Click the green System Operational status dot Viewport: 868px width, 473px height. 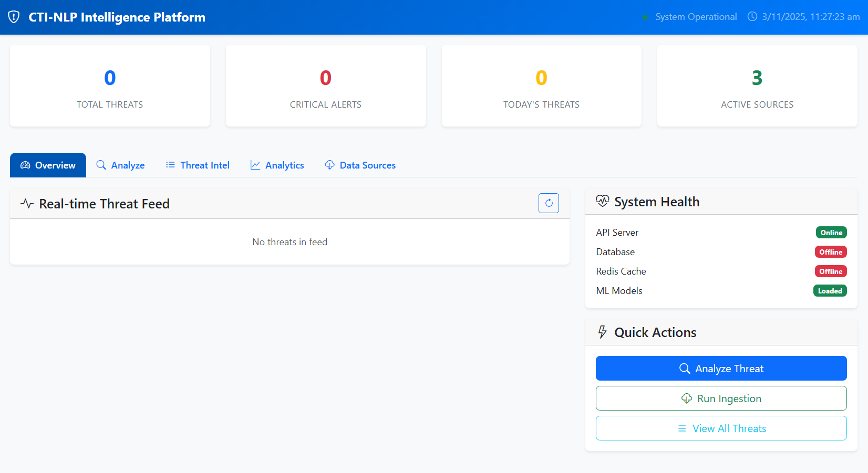click(x=645, y=17)
